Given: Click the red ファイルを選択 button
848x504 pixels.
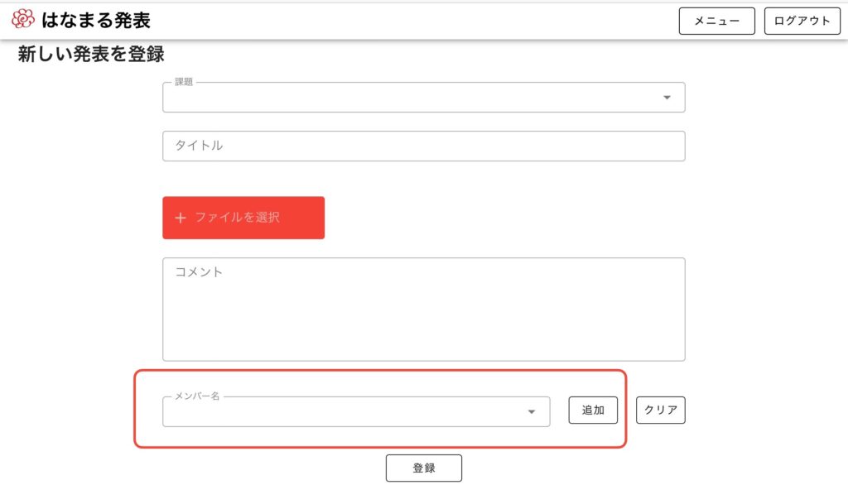Looking at the screenshot, I should click(x=243, y=218).
